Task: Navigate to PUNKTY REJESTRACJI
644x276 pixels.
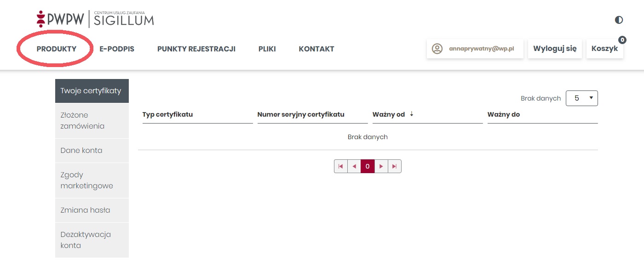Action: [x=196, y=49]
